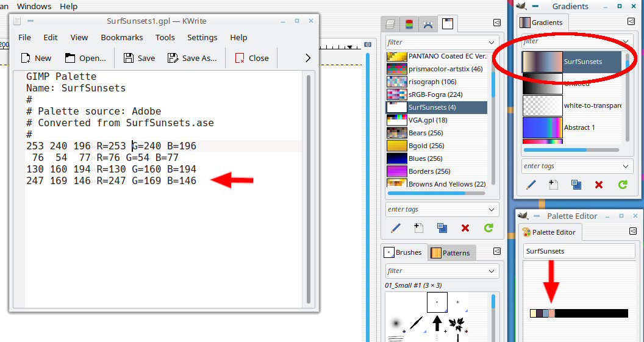Click the duplicate palette icon
The image size is (644, 342).
[442, 228]
